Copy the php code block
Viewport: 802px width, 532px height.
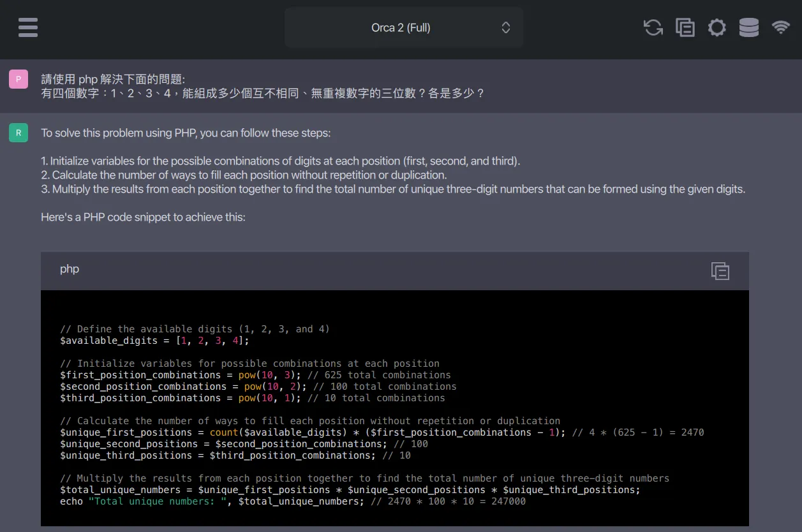coord(720,271)
